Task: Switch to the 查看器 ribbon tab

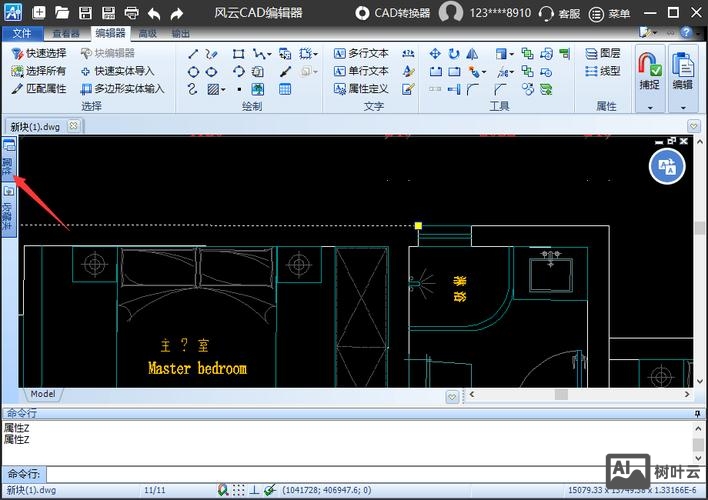Action: pyautogui.click(x=66, y=33)
